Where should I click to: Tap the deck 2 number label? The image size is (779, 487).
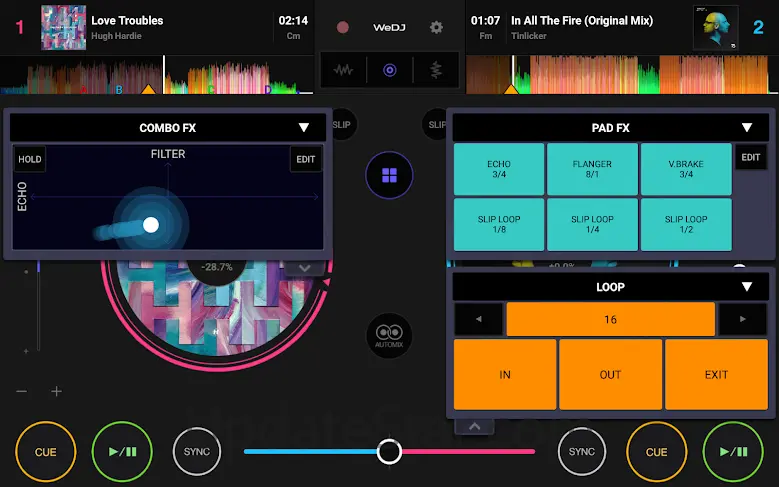(x=758, y=27)
